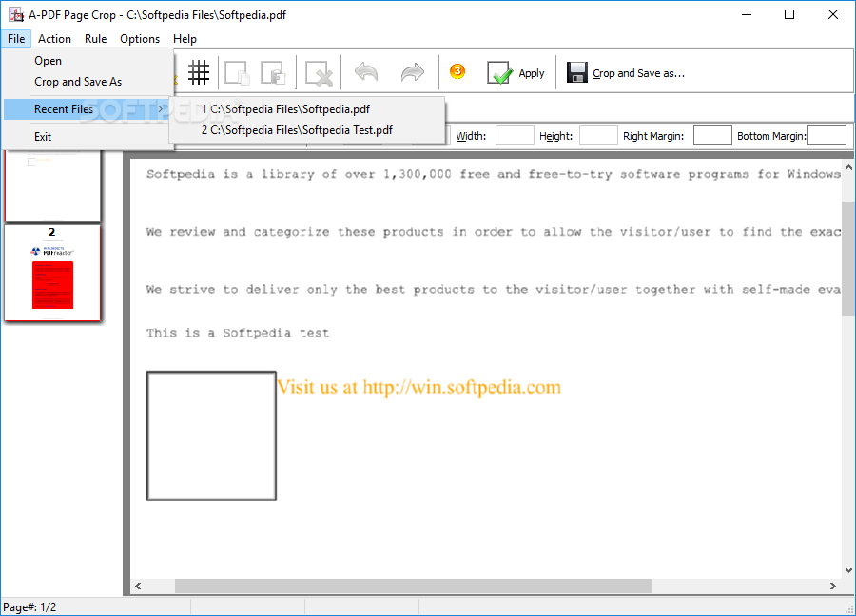
Task: Click the vertical scrollbar thumb
Action: [x=848, y=258]
